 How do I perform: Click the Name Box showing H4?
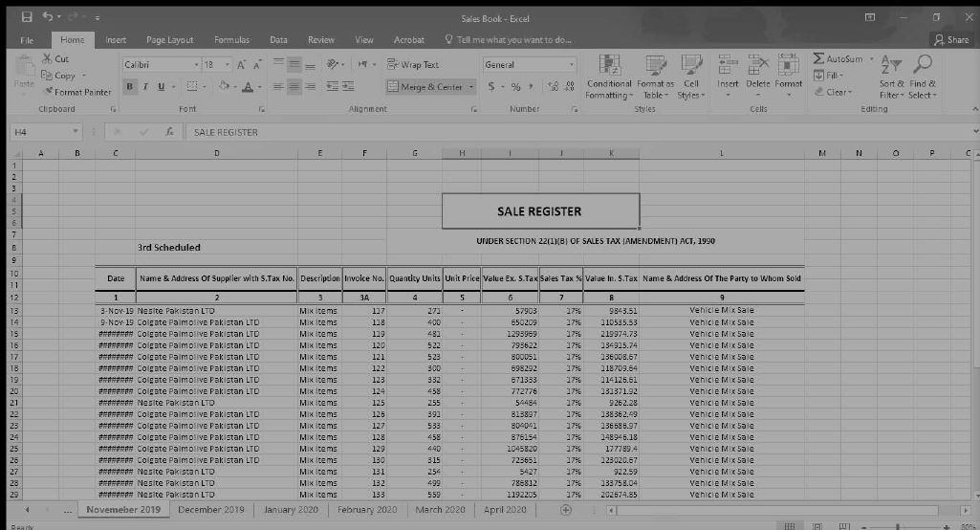pos(45,132)
